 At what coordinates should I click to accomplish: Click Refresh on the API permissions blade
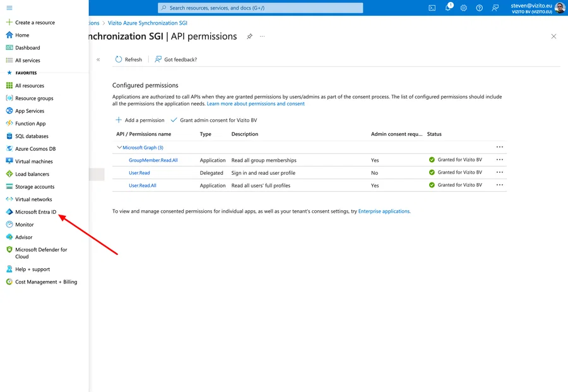coord(128,59)
